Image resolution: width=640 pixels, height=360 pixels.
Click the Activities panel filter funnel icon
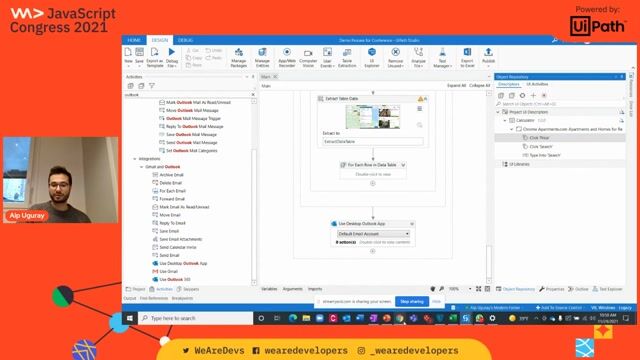(152, 86)
